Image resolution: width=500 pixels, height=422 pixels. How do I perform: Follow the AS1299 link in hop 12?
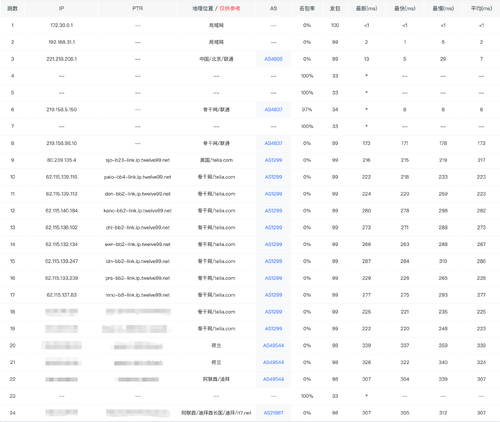(273, 211)
